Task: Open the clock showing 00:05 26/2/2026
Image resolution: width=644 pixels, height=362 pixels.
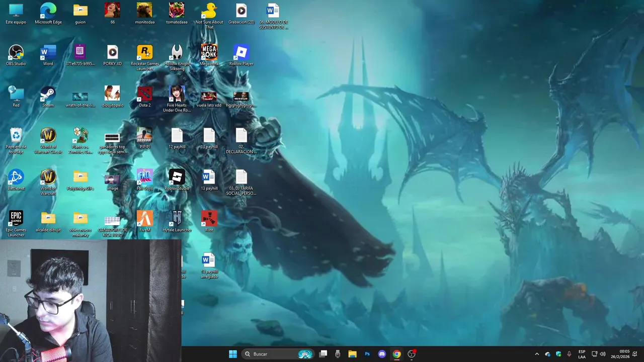Action: point(620,354)
